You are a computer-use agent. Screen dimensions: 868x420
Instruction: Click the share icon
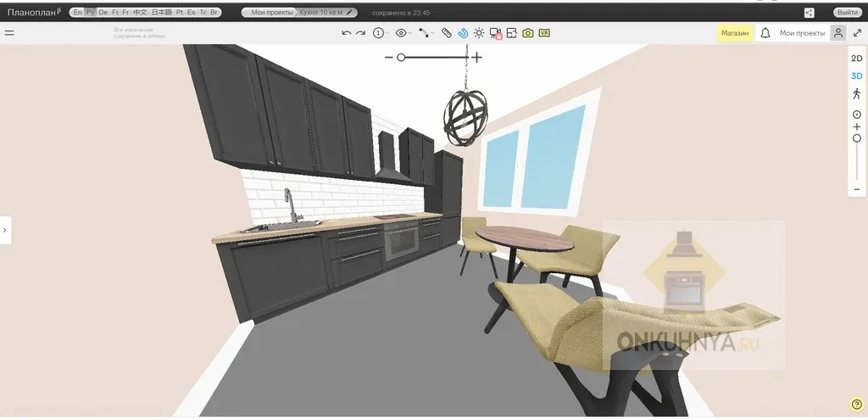[809, 13]
